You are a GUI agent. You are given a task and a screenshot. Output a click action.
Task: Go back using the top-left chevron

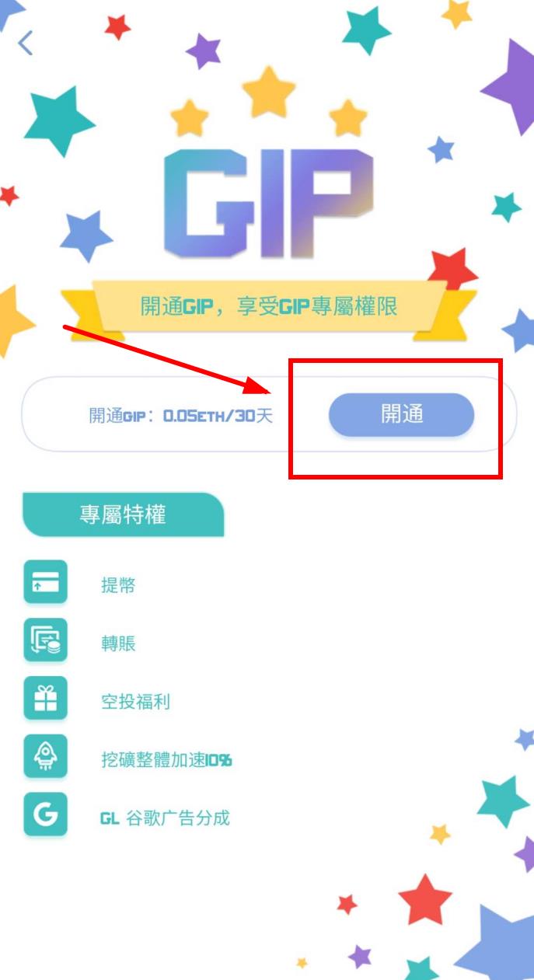click(x=26, y=43)
